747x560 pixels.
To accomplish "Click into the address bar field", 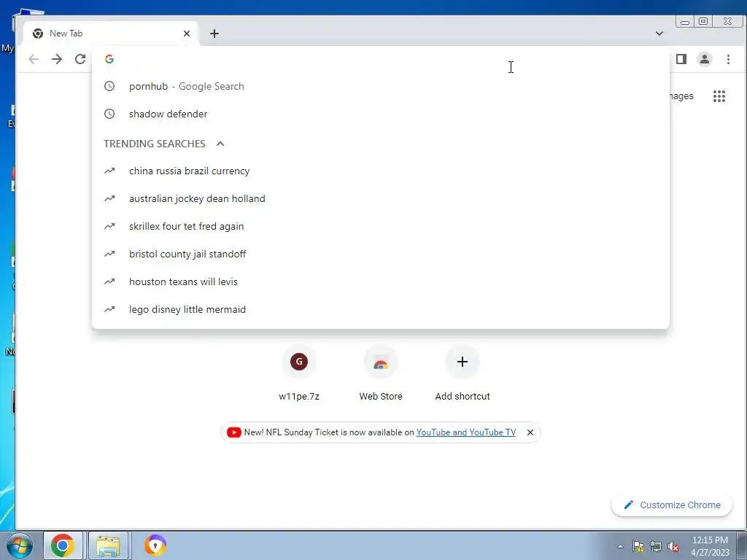I will 381,59.
